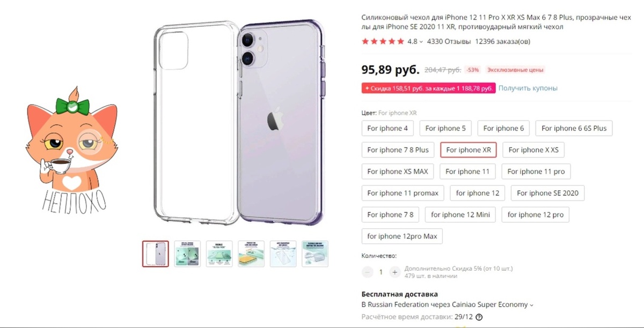The height and width of the screenshot is (328, 644).
Task: Click the first product thumbnail with red border
Action: point(155,254)
